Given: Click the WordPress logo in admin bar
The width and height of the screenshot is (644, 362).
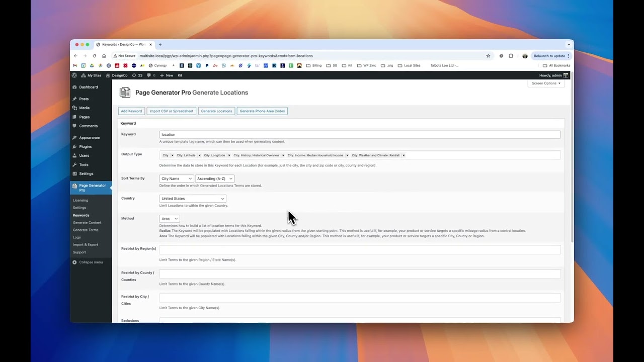Looking at the screenshot, I should pyautogui.click(x=74, y=75).
